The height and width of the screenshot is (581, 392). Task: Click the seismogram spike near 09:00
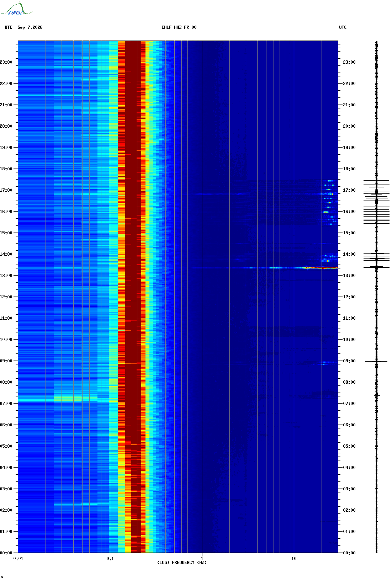tap(376, 362)
